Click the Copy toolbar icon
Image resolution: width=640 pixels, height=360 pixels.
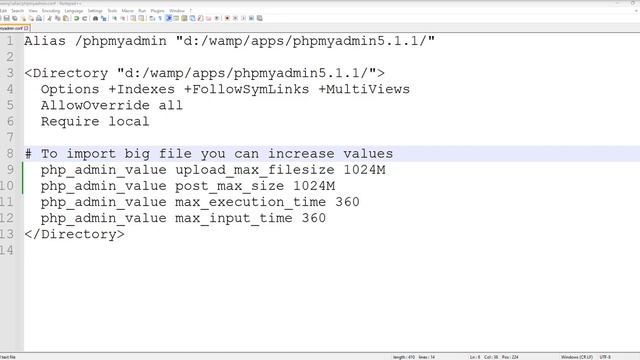click(x=58, y=18)
